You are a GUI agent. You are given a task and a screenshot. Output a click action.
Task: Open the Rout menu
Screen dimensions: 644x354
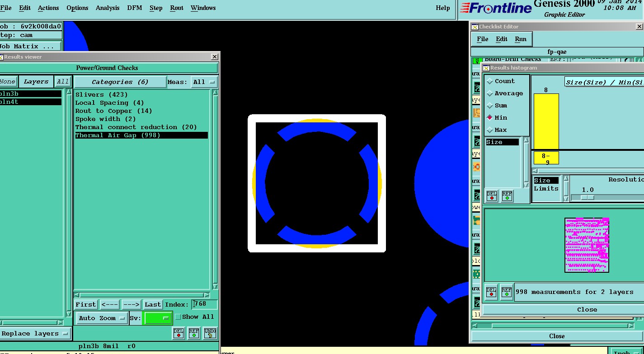pyautogui.click(x=177, y=8)
